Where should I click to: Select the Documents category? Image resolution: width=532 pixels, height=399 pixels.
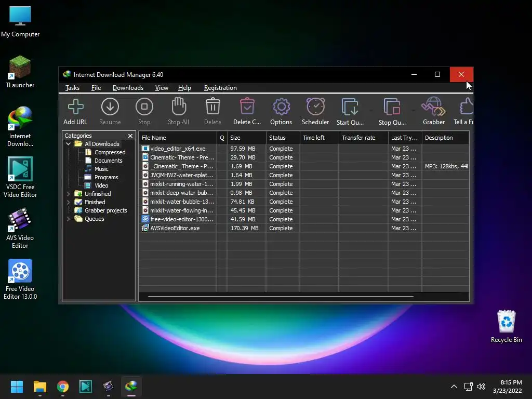[x=108, y=161]
